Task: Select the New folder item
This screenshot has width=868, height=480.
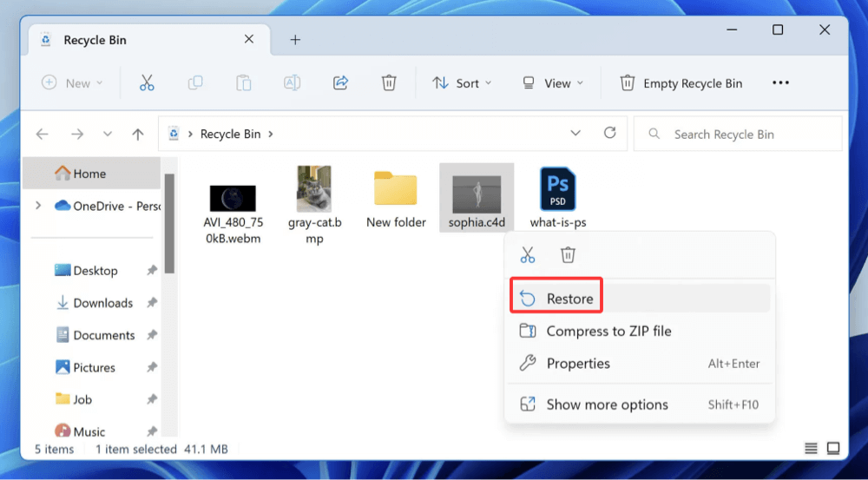Action: (396, 200)
